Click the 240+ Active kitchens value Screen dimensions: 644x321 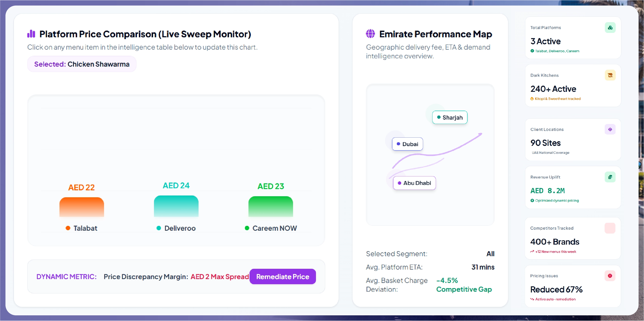click(553, 89)
